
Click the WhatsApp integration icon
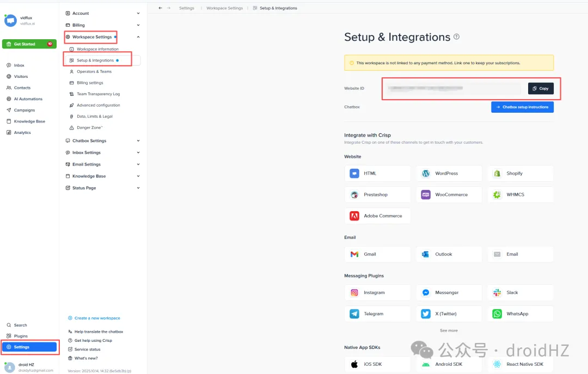point(497,314)
